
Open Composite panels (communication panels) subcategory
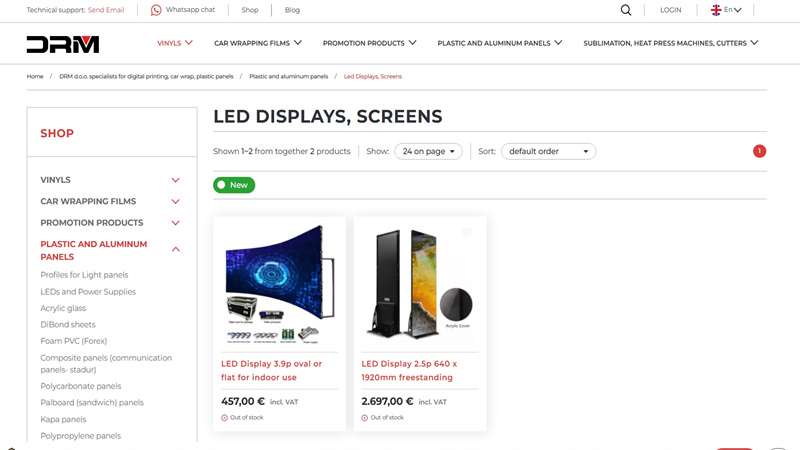106,363
